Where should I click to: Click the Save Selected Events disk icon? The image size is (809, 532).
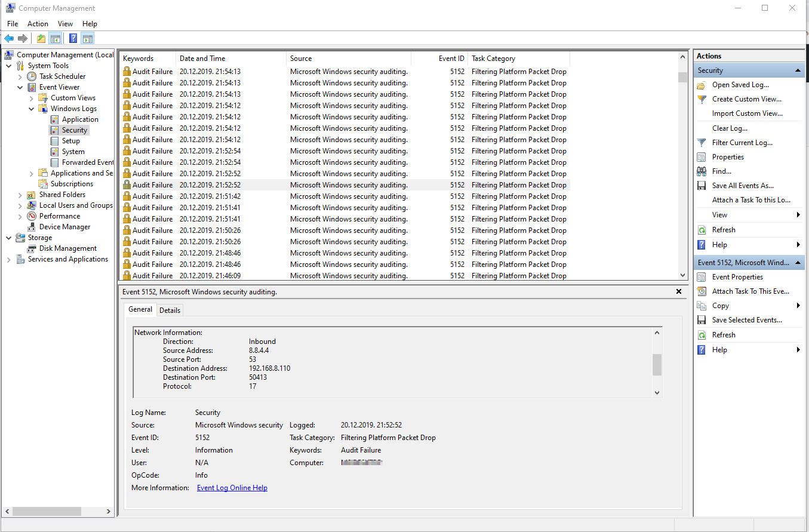(x=702, y=320)
